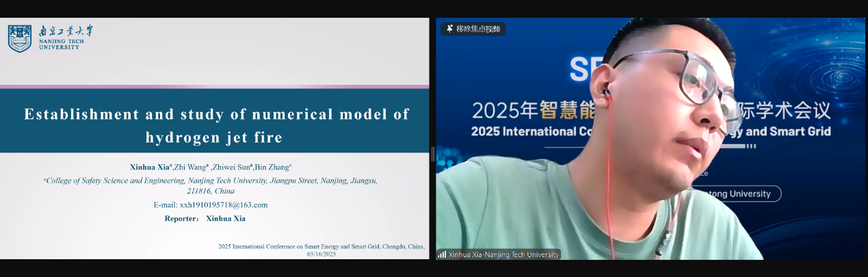Click the Chinese calligraphy university name
This screenshot has width=868, height=277.
click(66, 31)
